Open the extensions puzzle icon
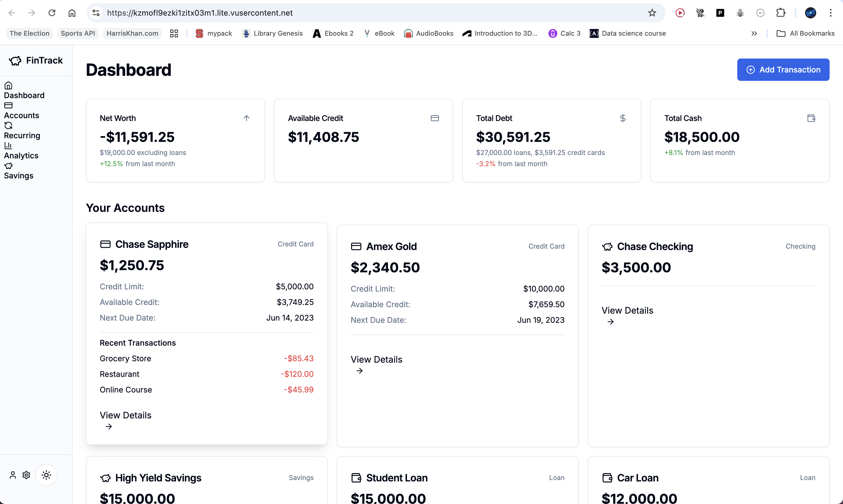 click(x=781, y=13)
